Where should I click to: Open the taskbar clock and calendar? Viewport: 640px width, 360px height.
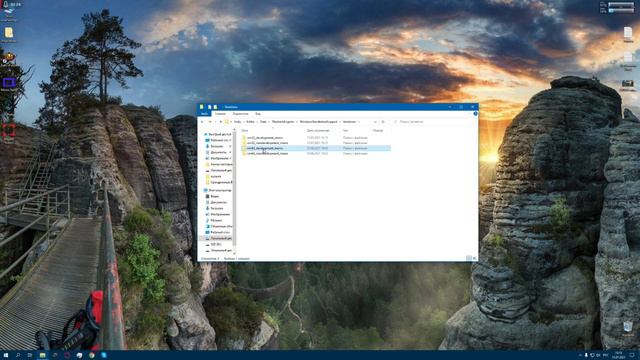pyautogui.click(x=619, y=356)
